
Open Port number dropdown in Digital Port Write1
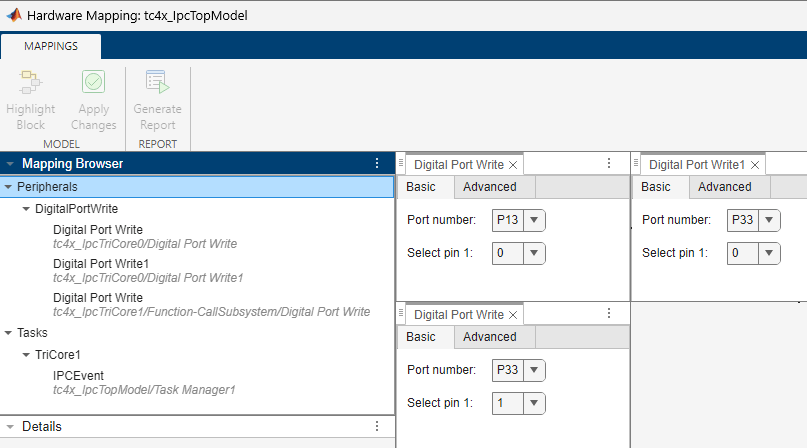point(769,220)
